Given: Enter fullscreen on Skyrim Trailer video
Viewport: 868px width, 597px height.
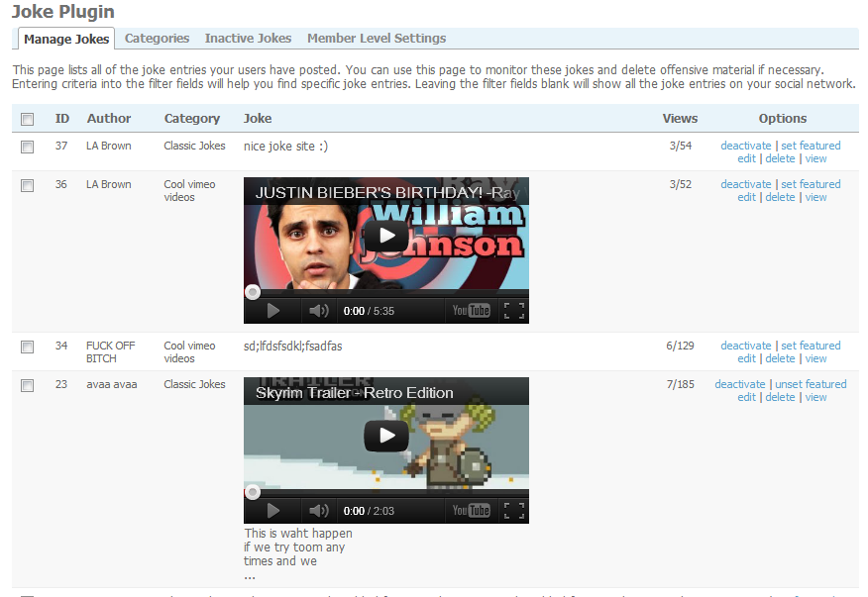Looking at the screenshot, I should 514,511.
